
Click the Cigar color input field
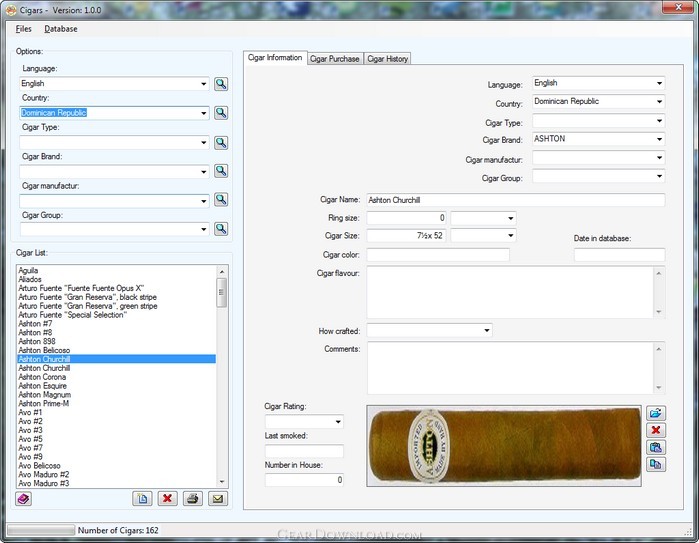pos(438,255)
